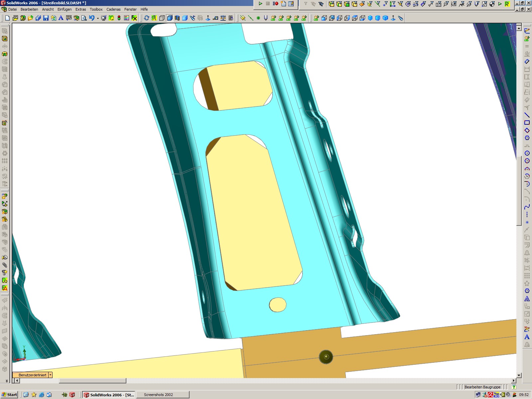The width and height of the screenshot is (532, 399).
Task: Click the horizontal scrollbar right arrow
Action: [x=514, y=380]
